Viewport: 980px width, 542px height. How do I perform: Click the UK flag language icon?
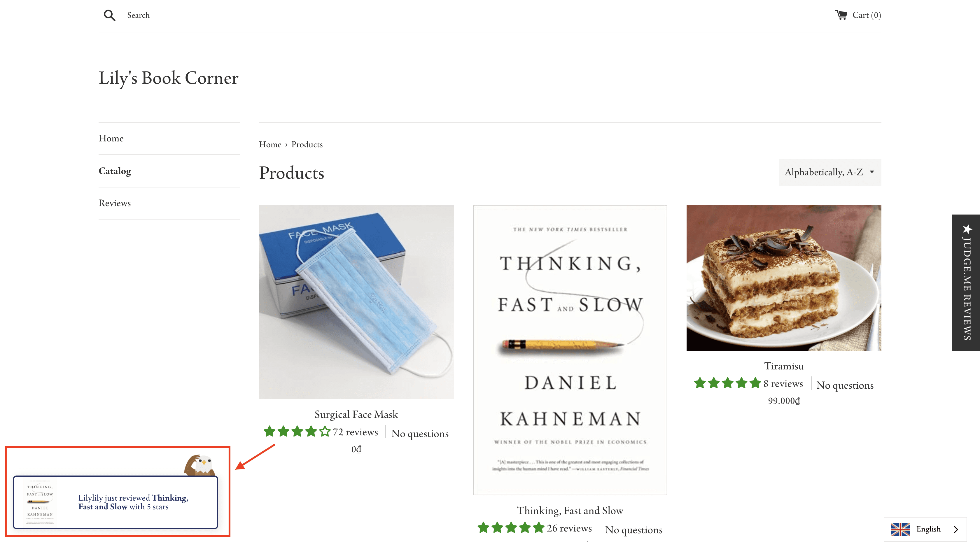tap(900, 529)
